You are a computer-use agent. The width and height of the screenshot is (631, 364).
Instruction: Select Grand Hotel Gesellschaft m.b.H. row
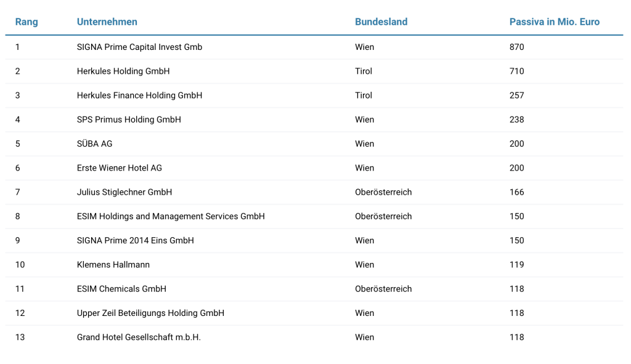[139, 337]
